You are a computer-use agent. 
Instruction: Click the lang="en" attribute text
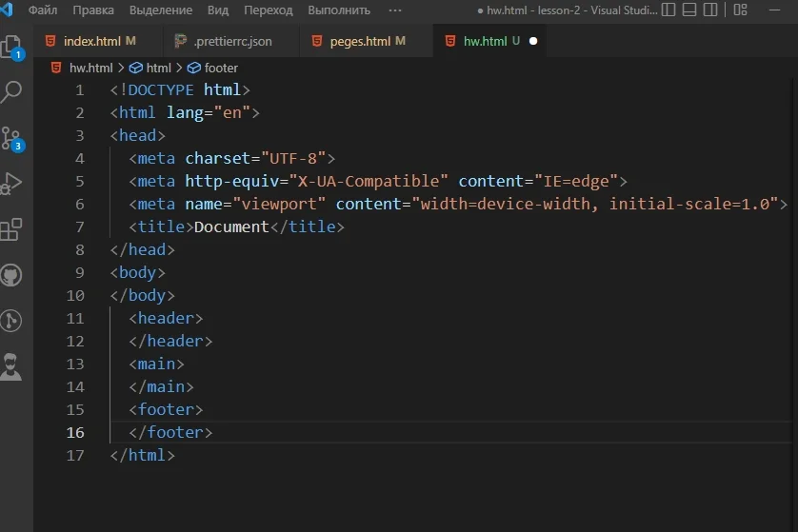click(x=209, y=112)
